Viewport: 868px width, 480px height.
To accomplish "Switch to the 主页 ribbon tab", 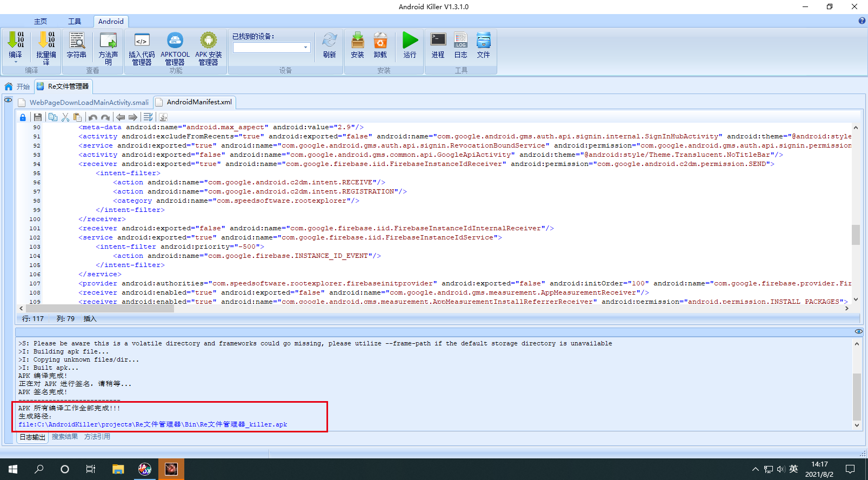I will (41, 22).
